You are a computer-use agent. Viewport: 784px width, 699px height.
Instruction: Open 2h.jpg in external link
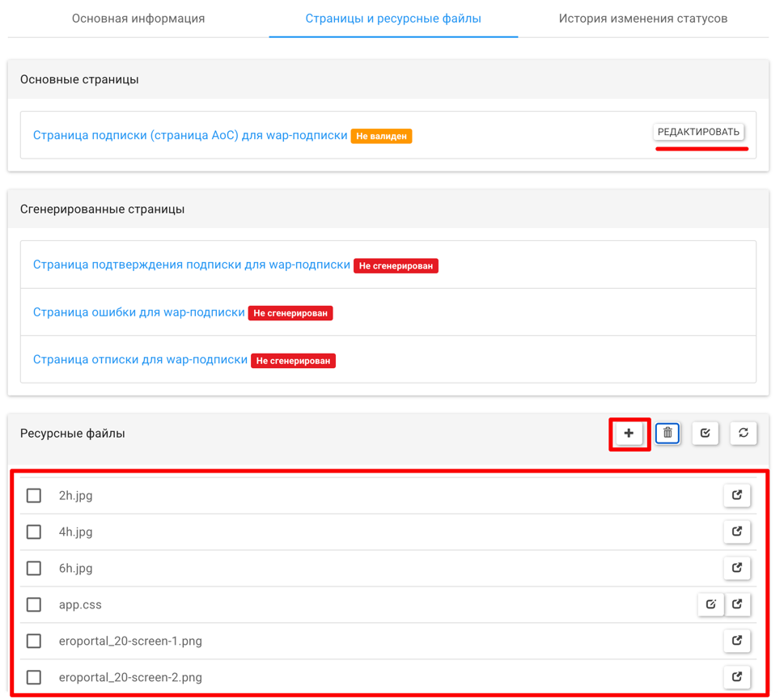(736, 495)
